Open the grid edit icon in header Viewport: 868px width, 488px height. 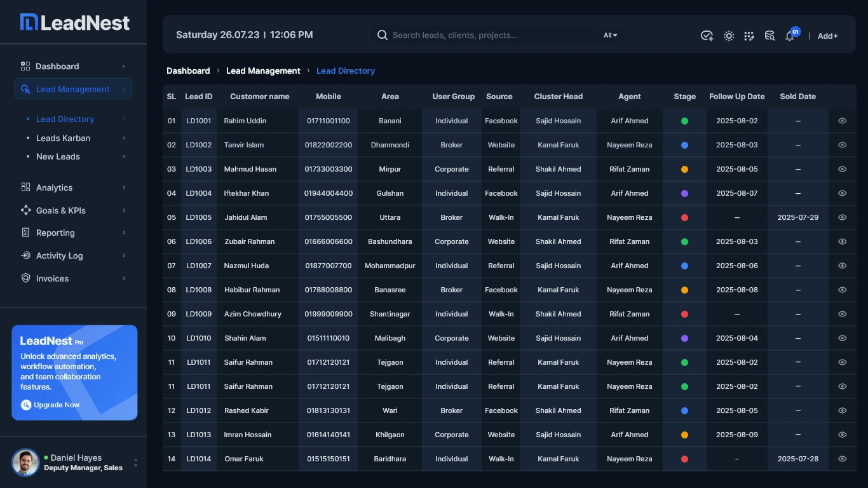point(749,36)
